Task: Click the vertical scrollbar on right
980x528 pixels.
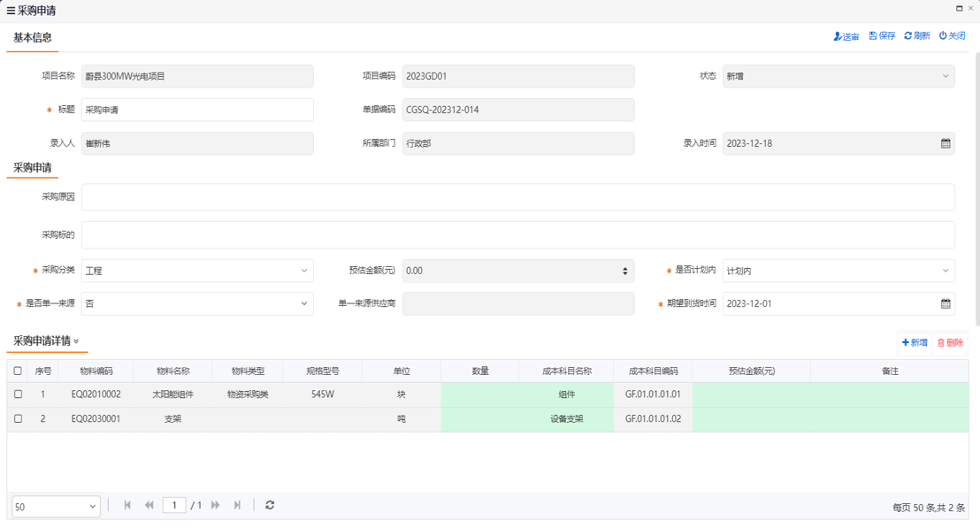Action: pos(976,189)
